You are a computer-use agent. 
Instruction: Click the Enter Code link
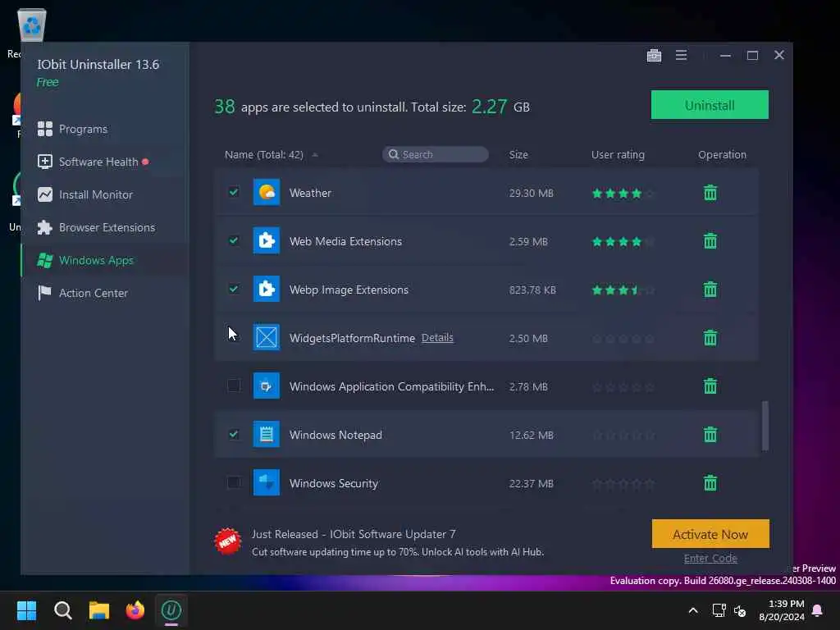(710, 558)
